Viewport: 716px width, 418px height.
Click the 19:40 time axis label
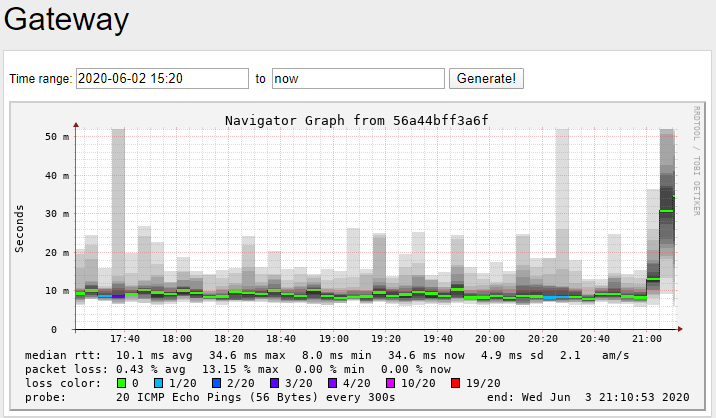[x=438, y=339]
